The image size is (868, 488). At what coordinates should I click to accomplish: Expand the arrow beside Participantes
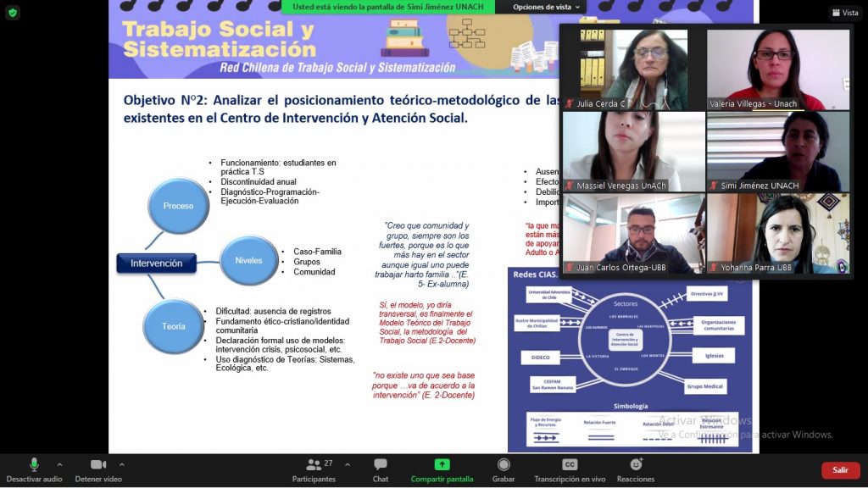[348, 464]
